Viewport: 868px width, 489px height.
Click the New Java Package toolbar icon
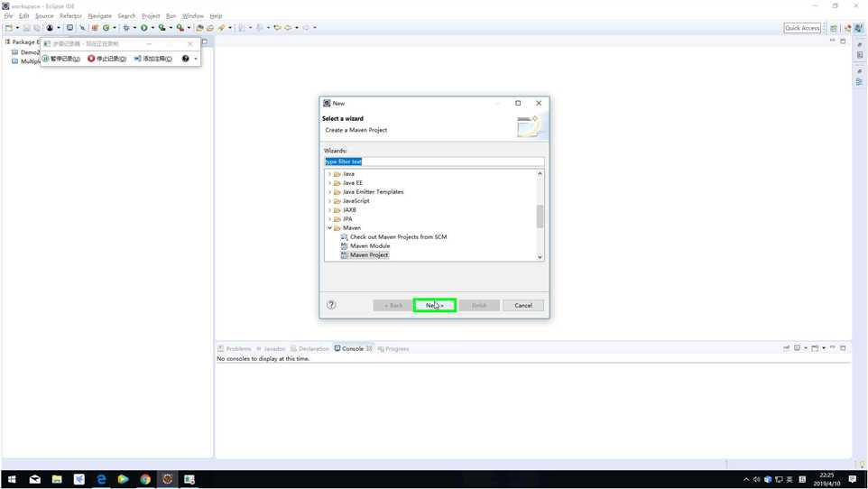click(95, 28)
